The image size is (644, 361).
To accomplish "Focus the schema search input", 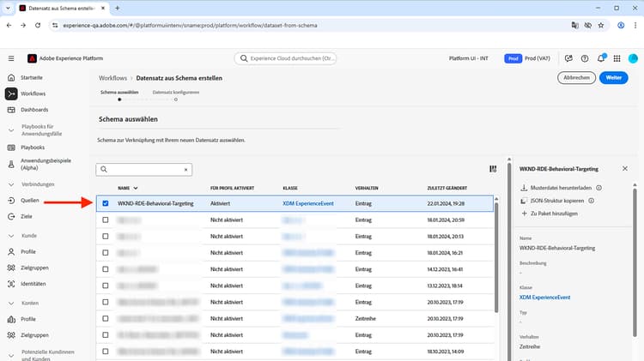I will tap(143, 170).
